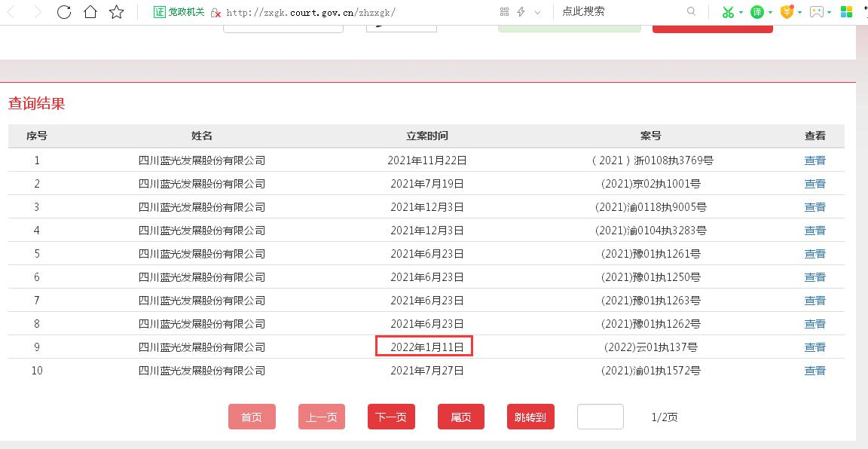Viewport: 868px width, 449px height.
Task: Open the screenshot scissors tool
Action: coord(728,12)
